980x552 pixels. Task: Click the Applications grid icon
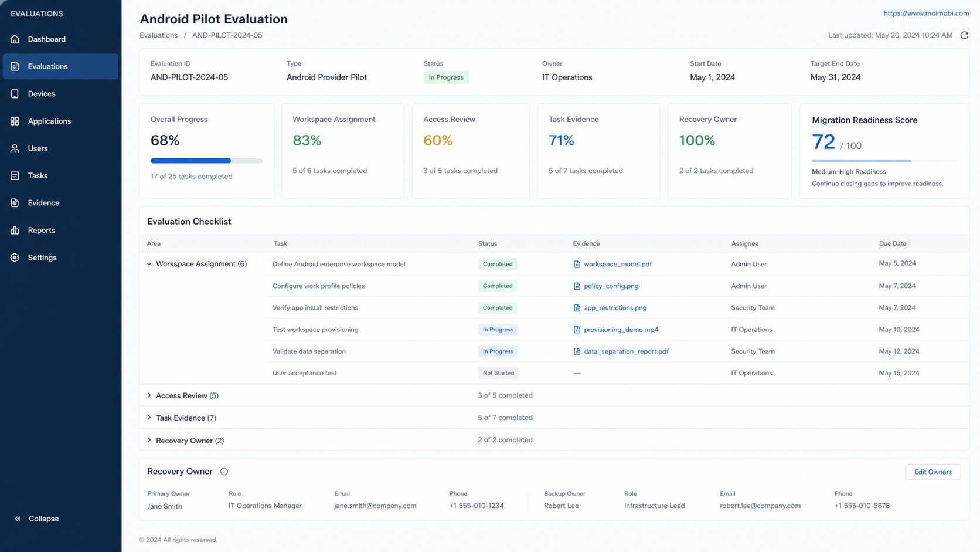pos(15,121)
